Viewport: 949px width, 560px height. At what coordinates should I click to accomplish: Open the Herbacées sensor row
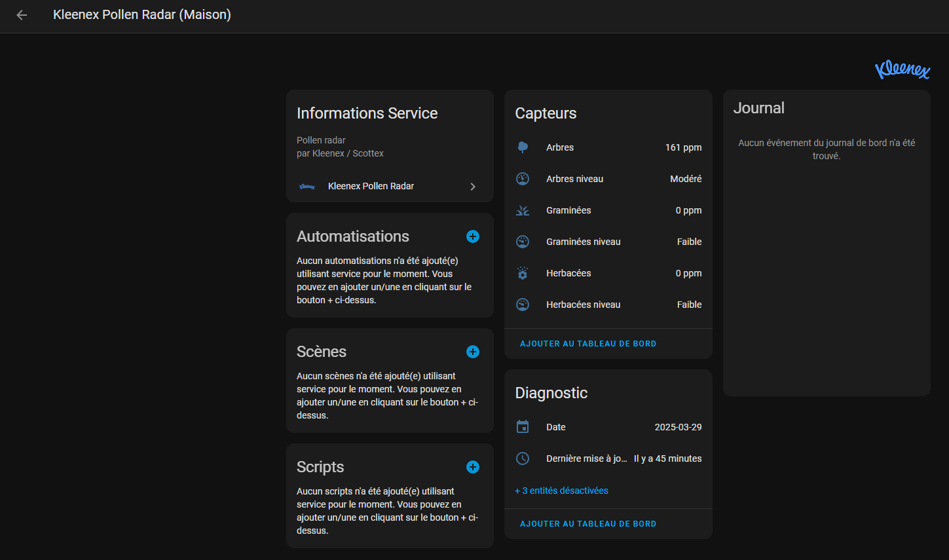pos(608,273)
